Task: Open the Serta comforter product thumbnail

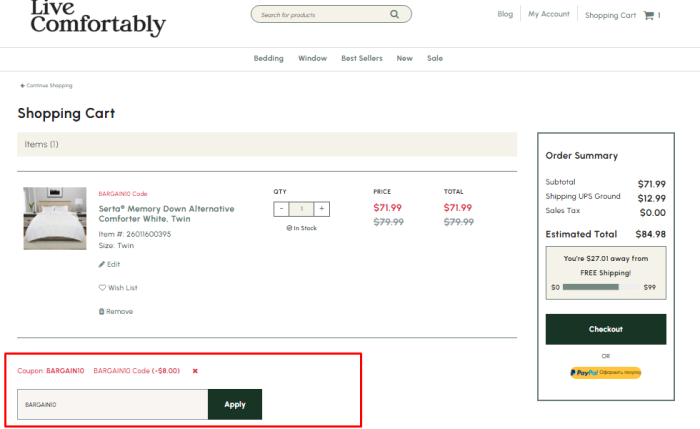Action: point(55,218)
